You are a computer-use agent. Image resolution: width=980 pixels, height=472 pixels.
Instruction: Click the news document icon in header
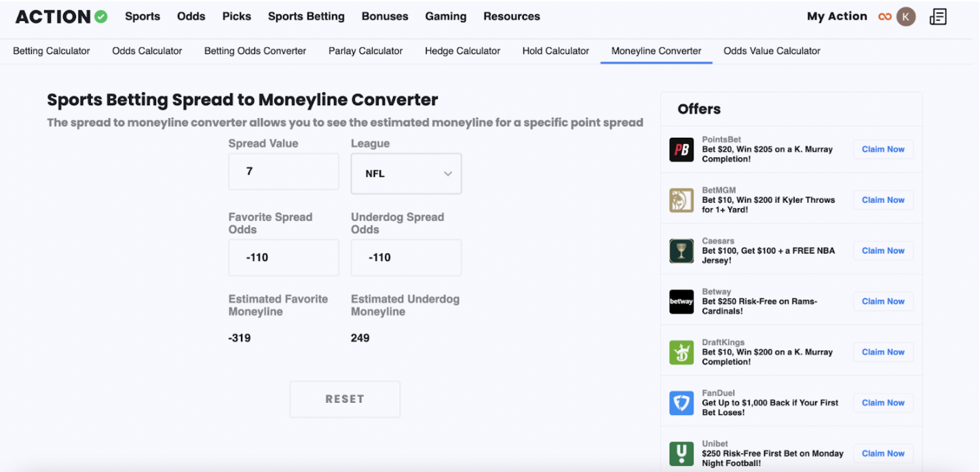(x=938, y=17)
